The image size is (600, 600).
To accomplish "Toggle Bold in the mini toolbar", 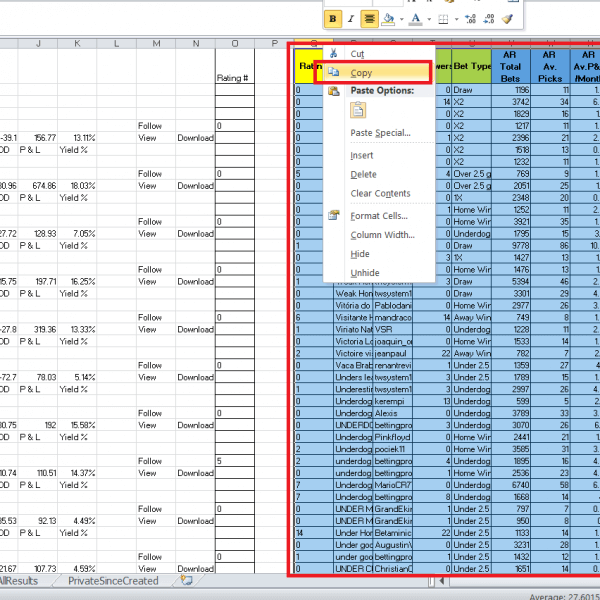I will [x=333, y=19].
